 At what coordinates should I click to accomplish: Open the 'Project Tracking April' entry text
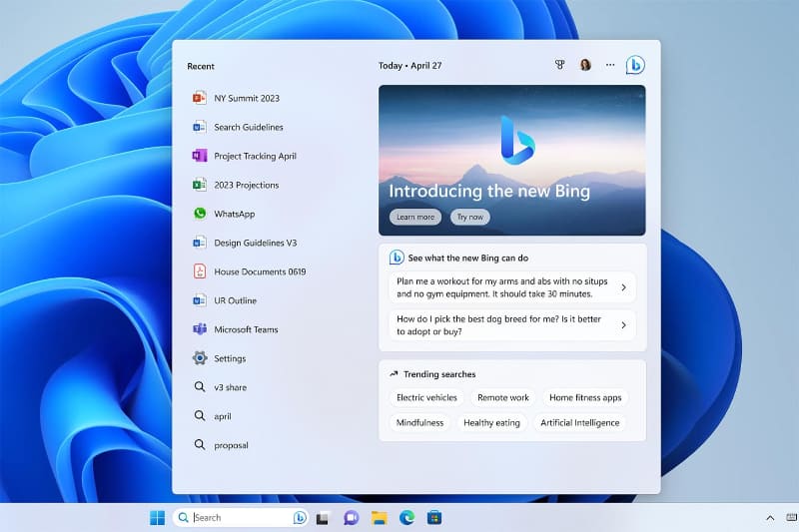255,157
